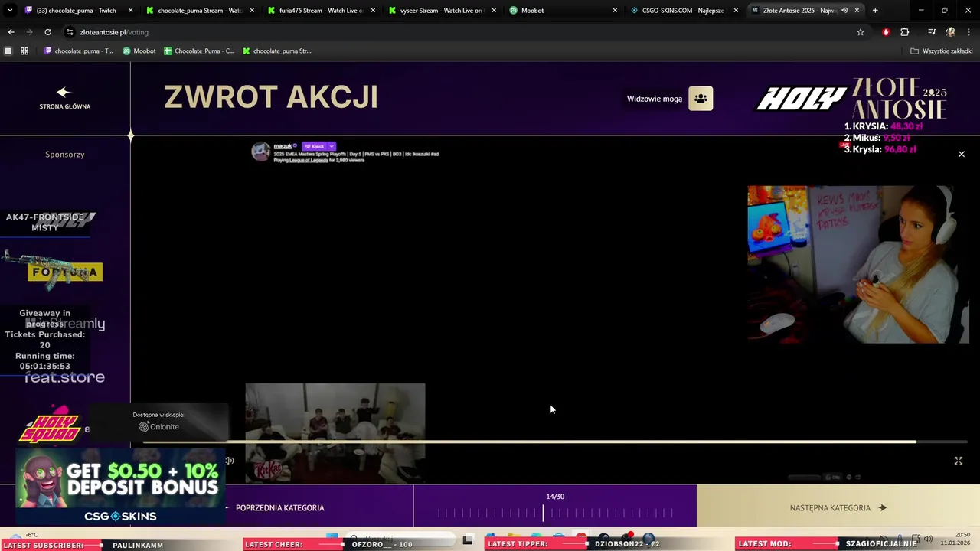Close the Moobot tab

pyautogui.click(x=615, y=11)
